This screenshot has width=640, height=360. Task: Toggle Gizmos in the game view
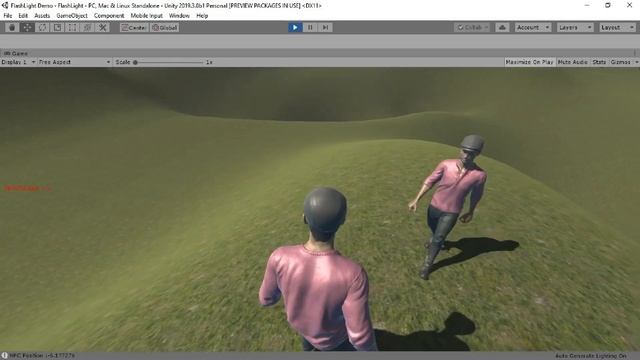coord(620,62)
